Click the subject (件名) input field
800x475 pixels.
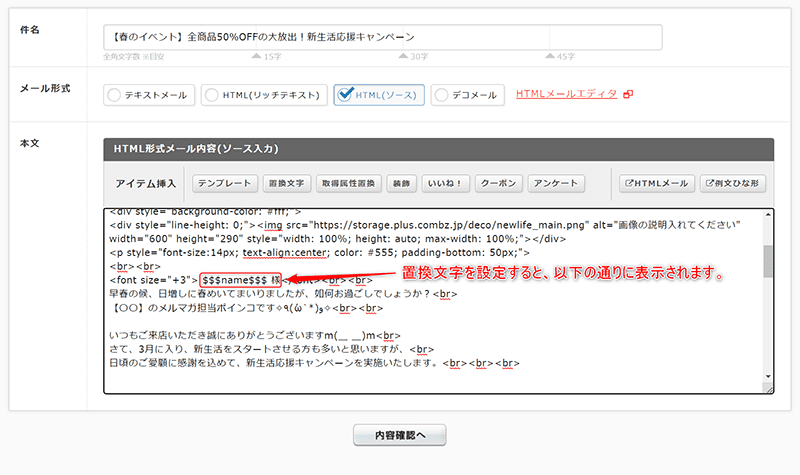click(383, 37)
